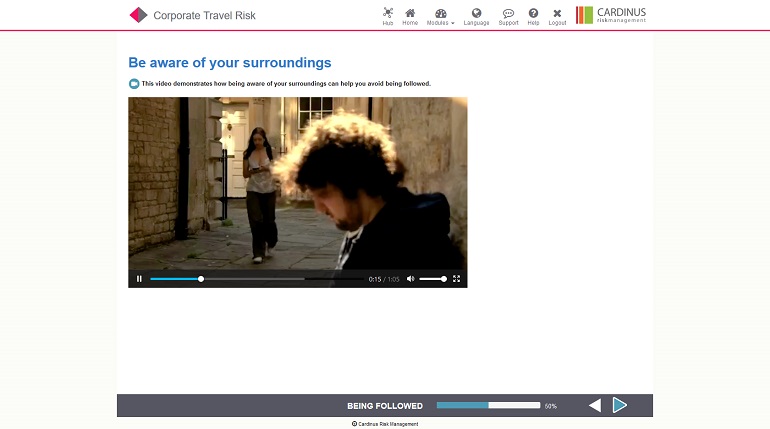Click the 'BEING FOLLOWED' section label

click(385, 406)
